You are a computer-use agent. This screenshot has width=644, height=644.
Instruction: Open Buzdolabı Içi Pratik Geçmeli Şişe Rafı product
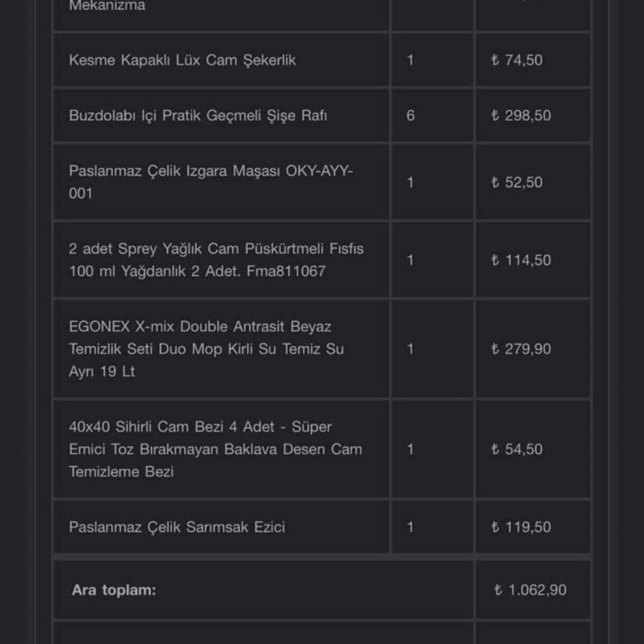tap(198, 116)
